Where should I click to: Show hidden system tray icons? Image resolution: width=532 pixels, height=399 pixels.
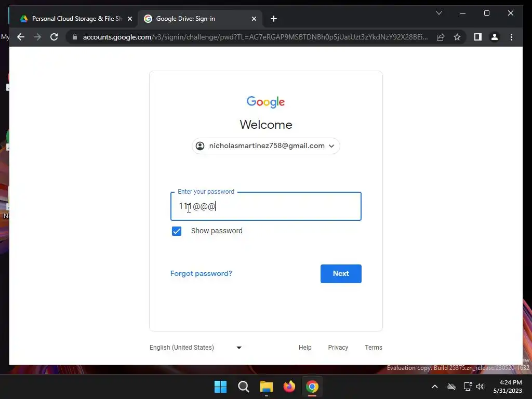pyautogui.click(x=435, y=387)
